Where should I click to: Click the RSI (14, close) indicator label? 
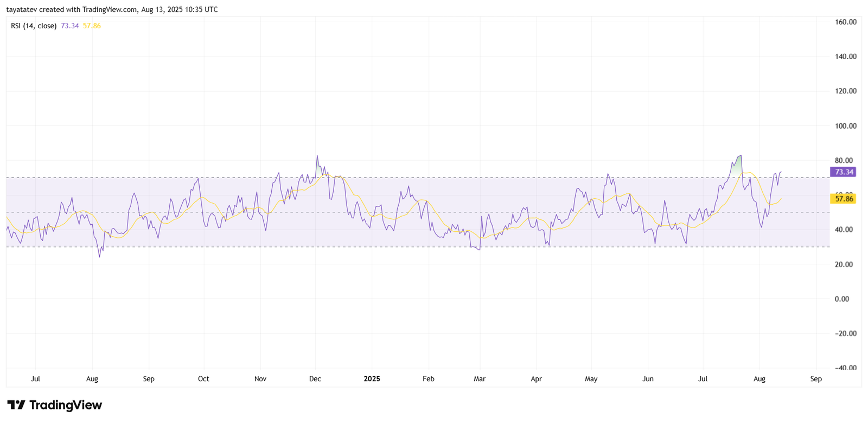point(34,26)
